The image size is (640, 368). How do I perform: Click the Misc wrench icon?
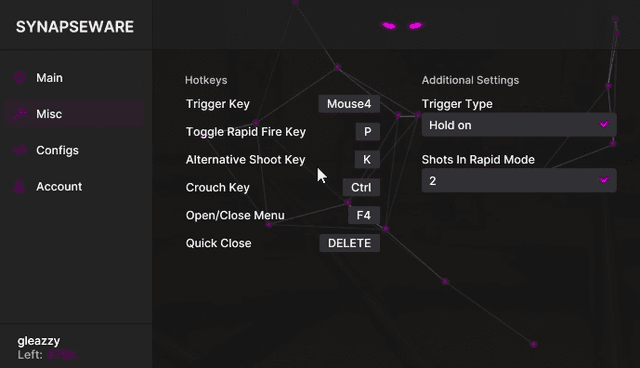[20, 114]
